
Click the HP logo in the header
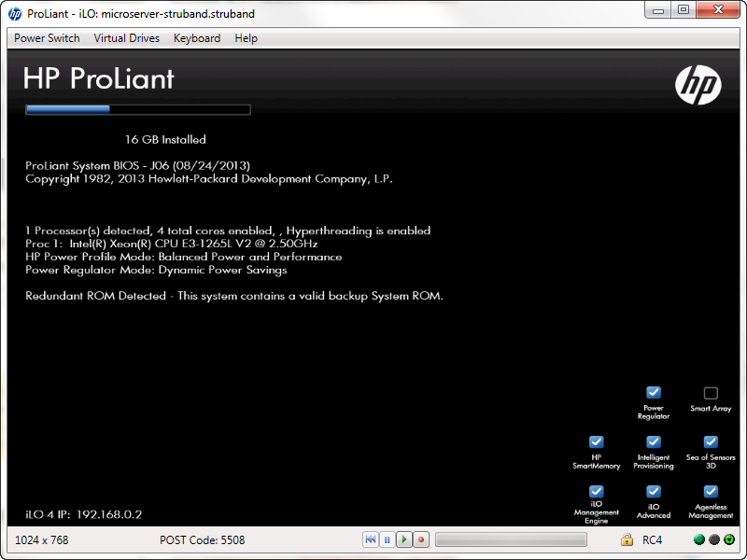(698, 85)
